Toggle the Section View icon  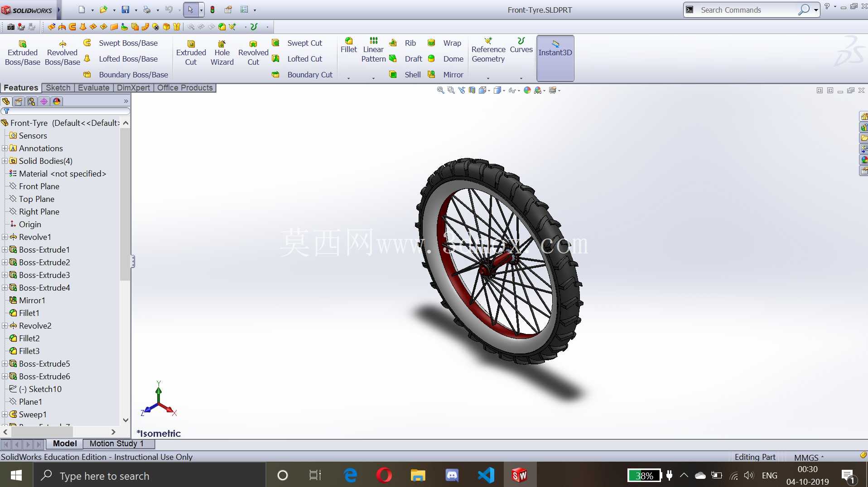coord(472,91)
